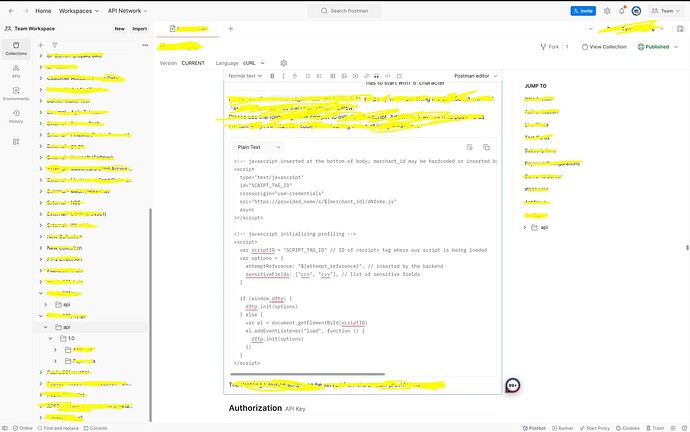Go back with the left arrow
The height and width of the screenshot is (432, 690).
(11, 11)
